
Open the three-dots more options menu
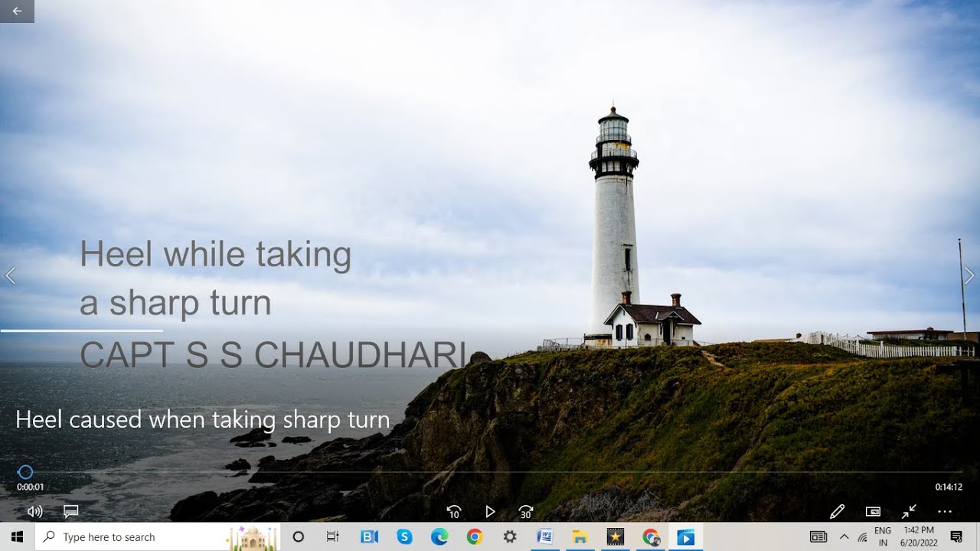(x=945, y=511)
